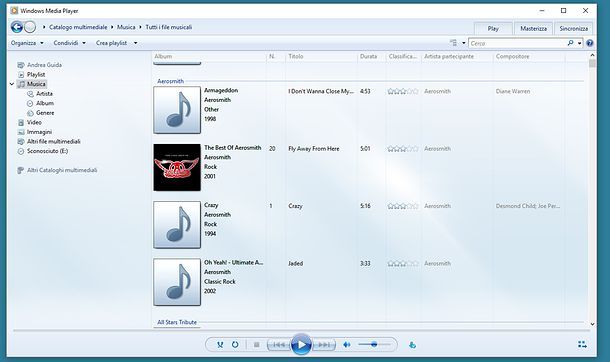Click the search magnifier icon
The image size is (610, 362).
click(x=570, y=43)
